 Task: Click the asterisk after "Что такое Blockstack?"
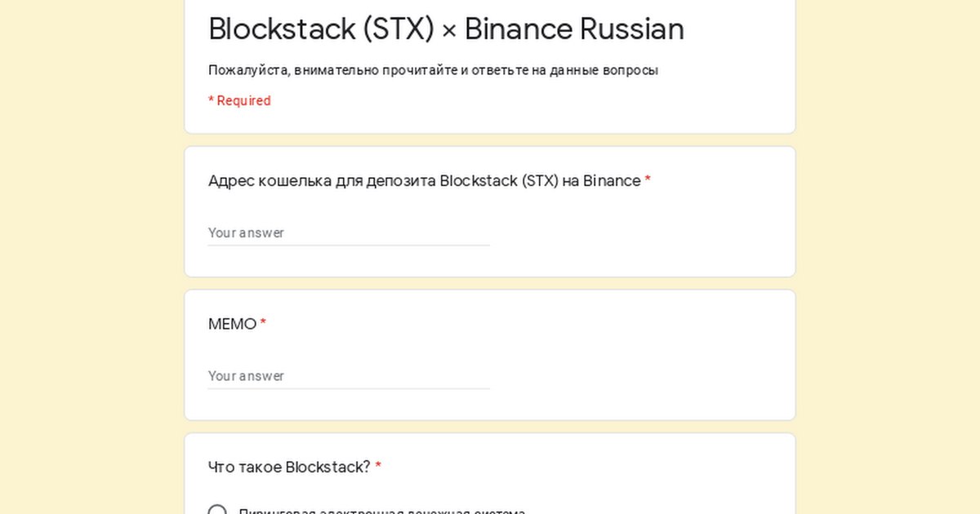coord(378,467)
